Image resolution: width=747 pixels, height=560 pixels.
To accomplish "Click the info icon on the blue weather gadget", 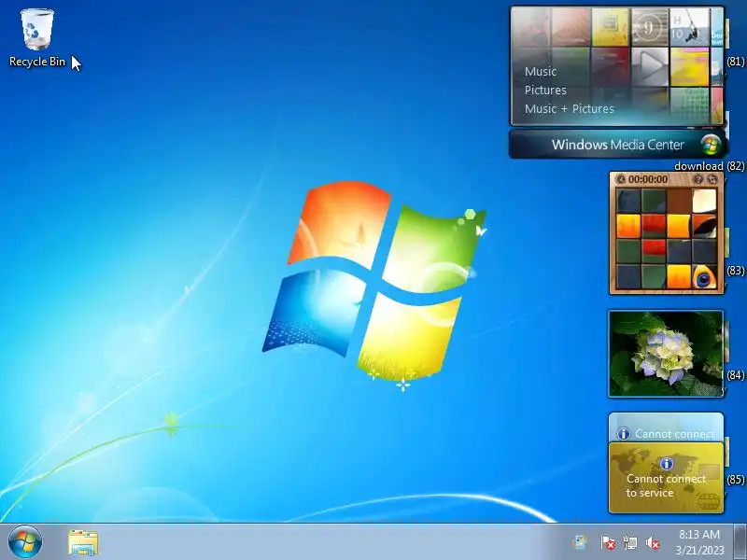I will [623, 433].
